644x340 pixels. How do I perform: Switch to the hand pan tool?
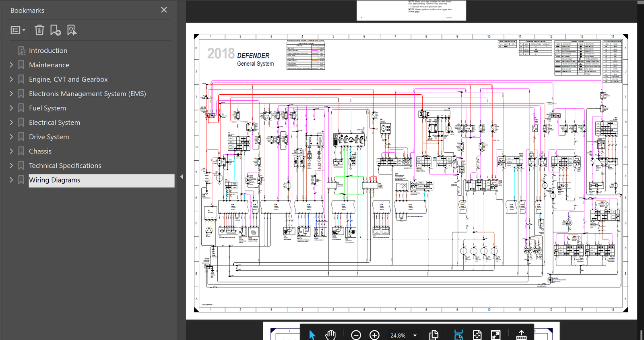pos(330,335)
